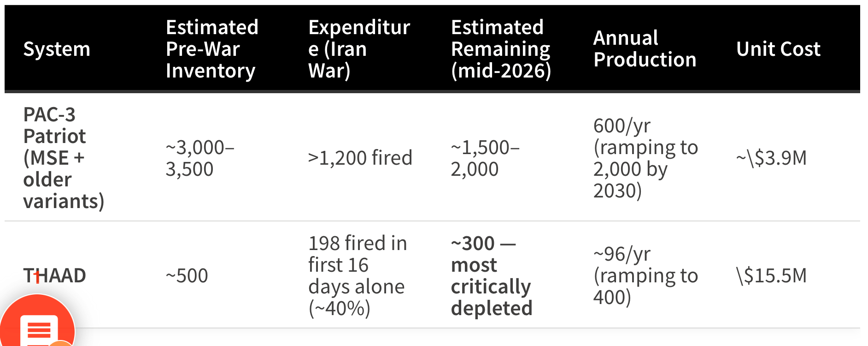Click the ~300 most critically depleted cell
This screenshot has width=868, height=346.
[x=492, y=276]
